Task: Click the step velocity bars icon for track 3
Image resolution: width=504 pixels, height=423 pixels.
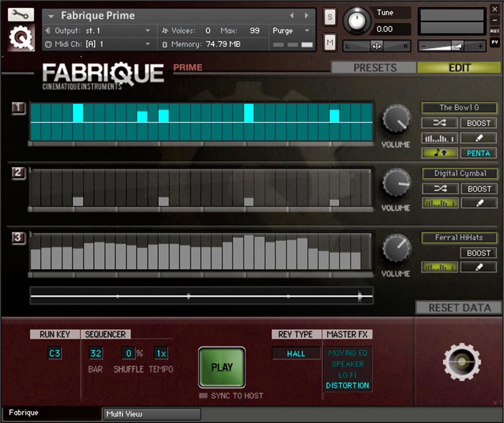Action: point(440,267)
